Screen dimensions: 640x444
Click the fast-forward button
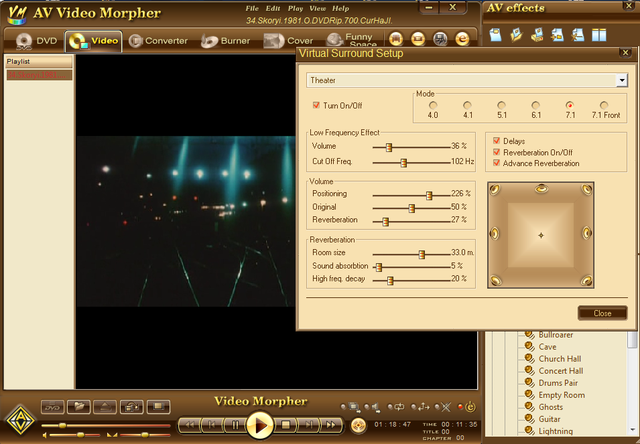click(x=331, y=425)
